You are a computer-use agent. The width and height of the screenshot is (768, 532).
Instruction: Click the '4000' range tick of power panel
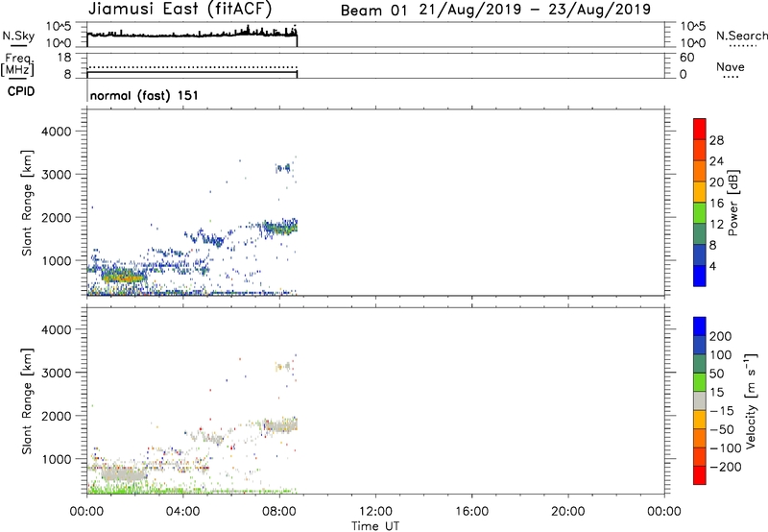[x=56, y=132]
